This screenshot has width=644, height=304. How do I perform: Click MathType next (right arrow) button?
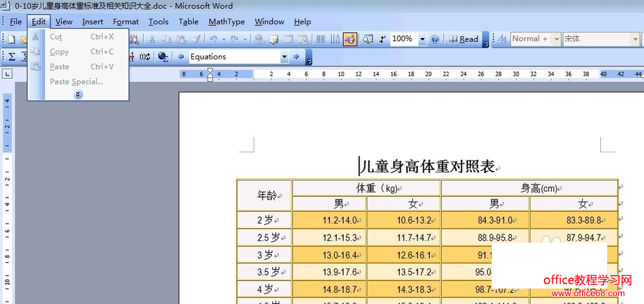(x=296, y=57)
